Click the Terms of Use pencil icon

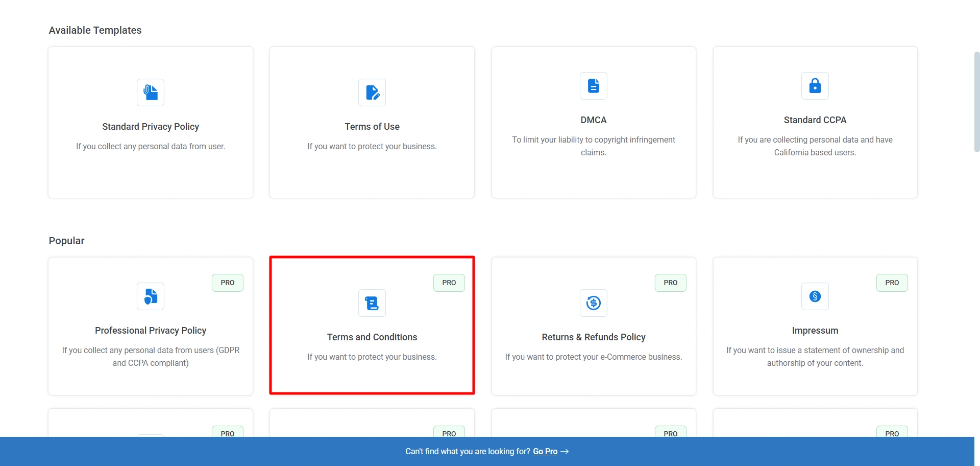pyautogui.click(x=372, y=92)
